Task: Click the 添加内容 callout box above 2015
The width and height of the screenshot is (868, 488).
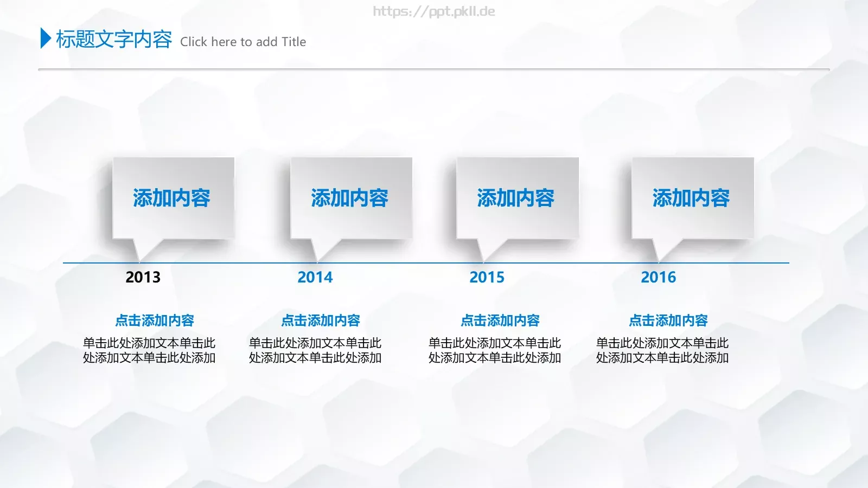Action: click(x=518, y=198)
